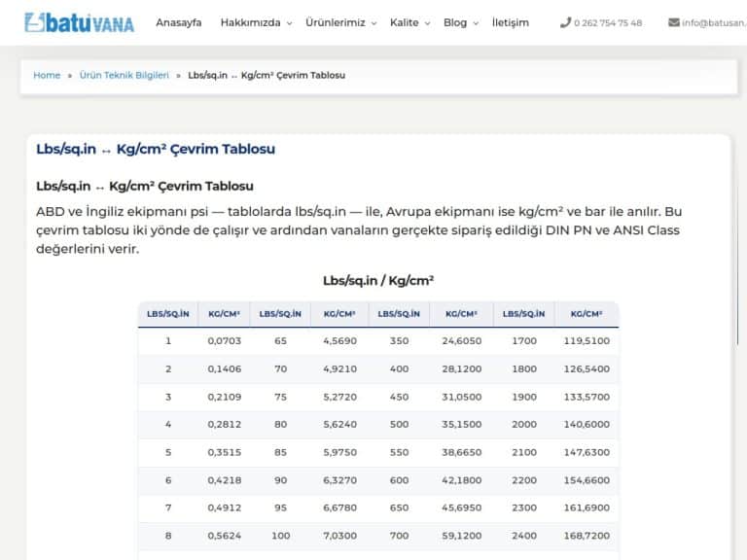747x560 pixels.
Task: Select the cell 0,1406
Action: pos(225,369)
